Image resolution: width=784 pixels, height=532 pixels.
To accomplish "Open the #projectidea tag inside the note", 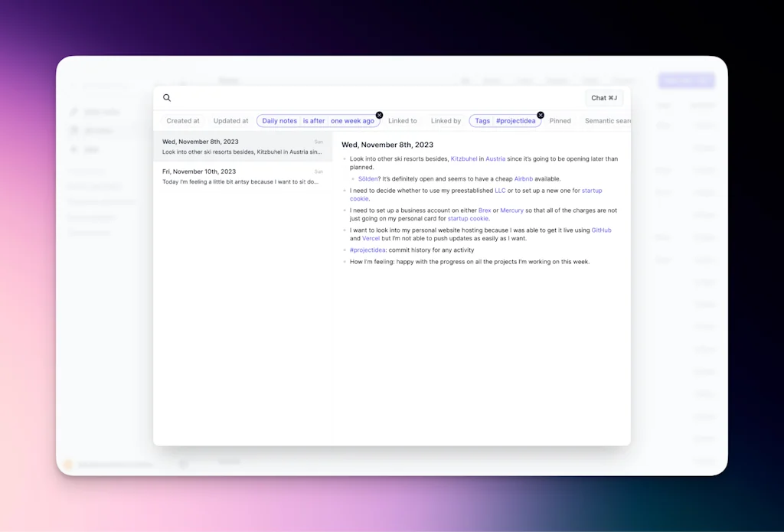I will (x=367, y=250).
